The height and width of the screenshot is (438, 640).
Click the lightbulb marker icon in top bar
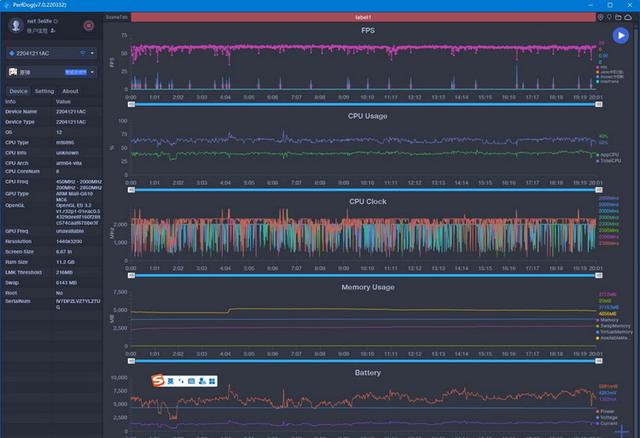[611, 18]
